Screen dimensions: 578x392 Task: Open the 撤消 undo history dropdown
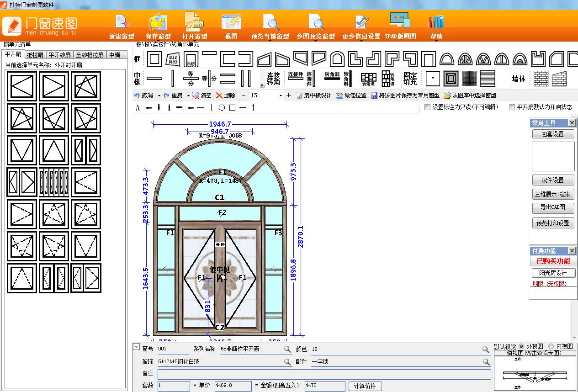(x=159, y=95)
